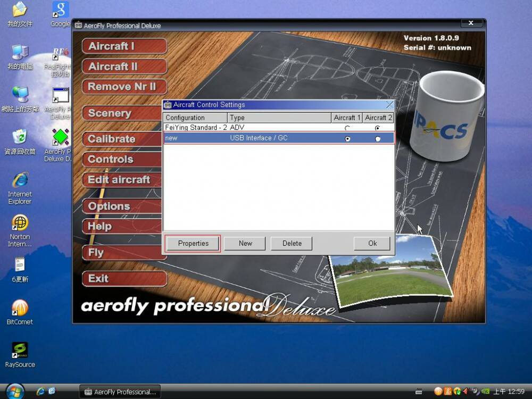
Task: Click the AeroFly Professional taskbar button
Action: 119,392
